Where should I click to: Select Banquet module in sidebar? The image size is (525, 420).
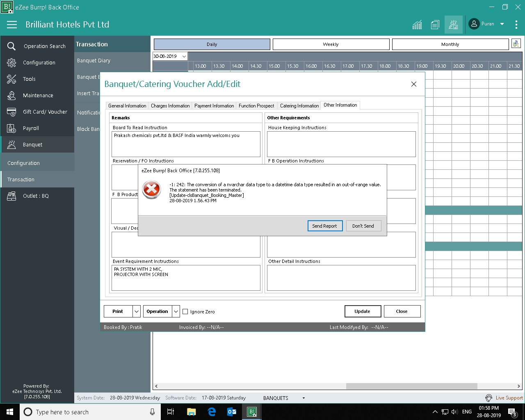(37, 144)
